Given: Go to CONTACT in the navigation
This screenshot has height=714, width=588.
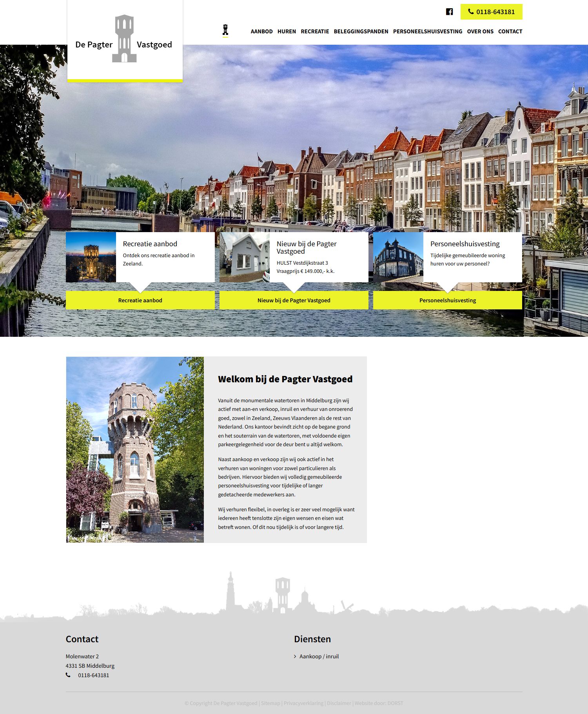Looking at the screenshot, I should click(510, 31).
